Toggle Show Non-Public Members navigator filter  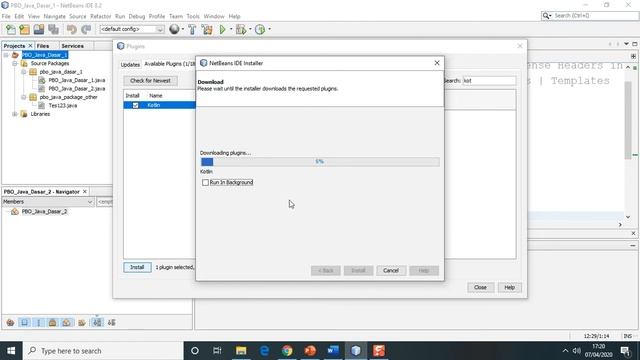(x=53, y=322)
